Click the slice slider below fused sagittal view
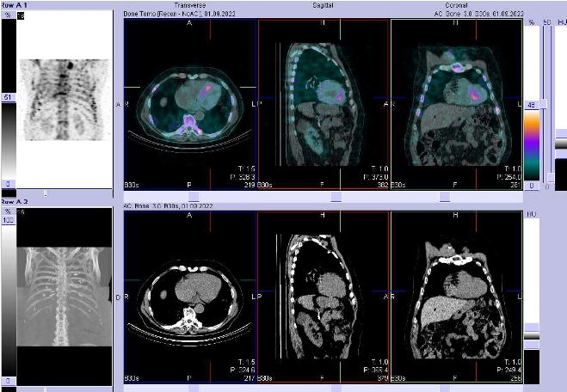Image resolution: width=567 pixels, height=392 pixels. (x=336, y=196)
